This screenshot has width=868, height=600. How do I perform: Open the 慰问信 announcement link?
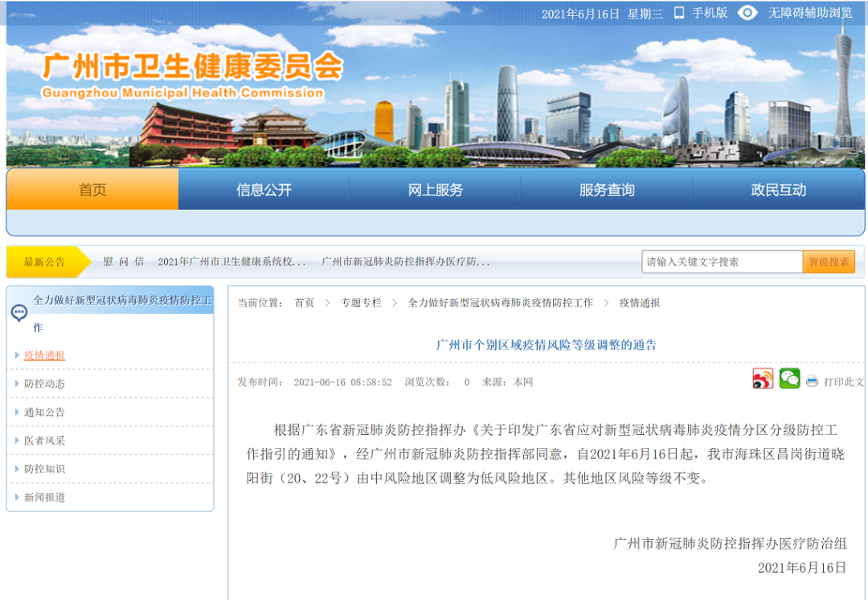pyautogui.click(x=117, y=261)
